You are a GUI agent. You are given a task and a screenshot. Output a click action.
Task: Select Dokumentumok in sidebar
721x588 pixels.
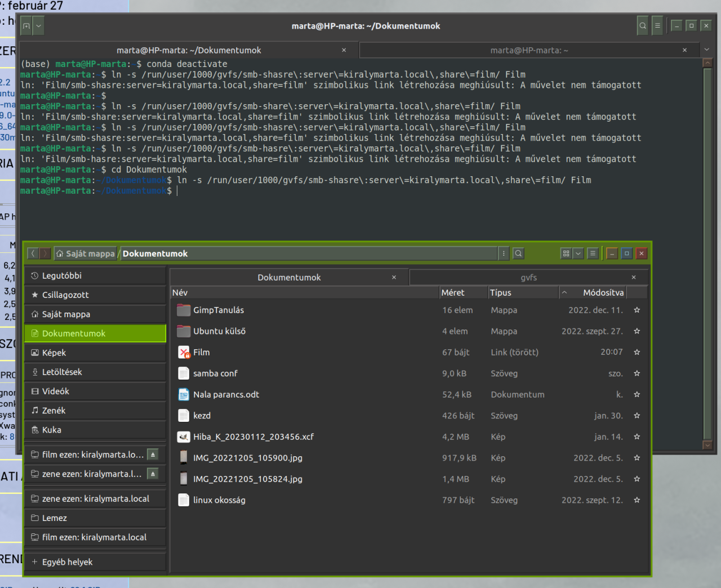pos(95,333)
